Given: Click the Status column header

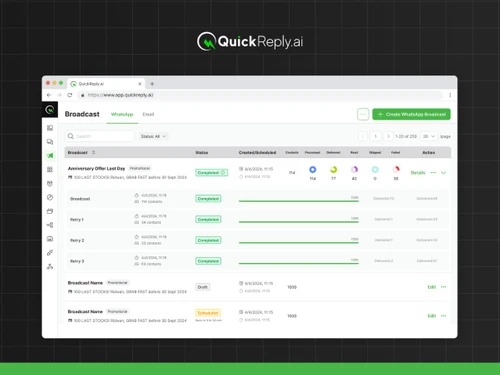Looking at the screenshot, I should (x=202, y=152).
